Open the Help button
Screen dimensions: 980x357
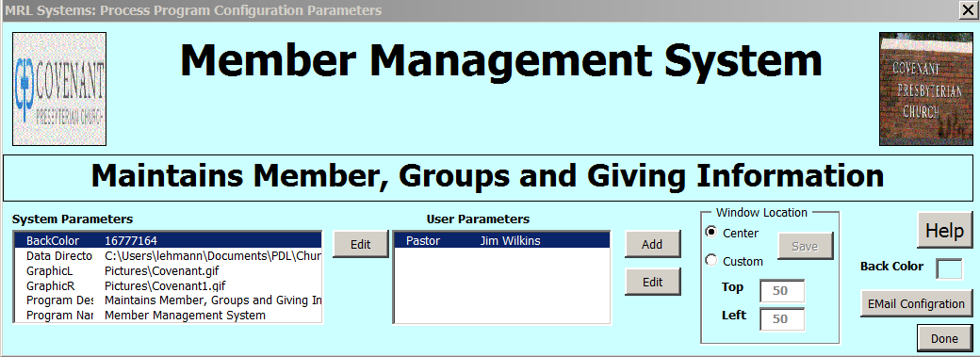point(944,230)
